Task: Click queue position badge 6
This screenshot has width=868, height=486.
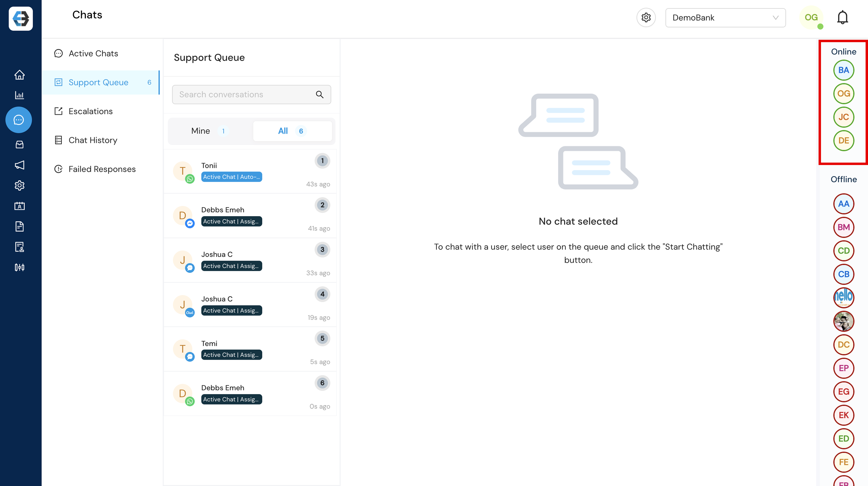Action: coord(322,383)
